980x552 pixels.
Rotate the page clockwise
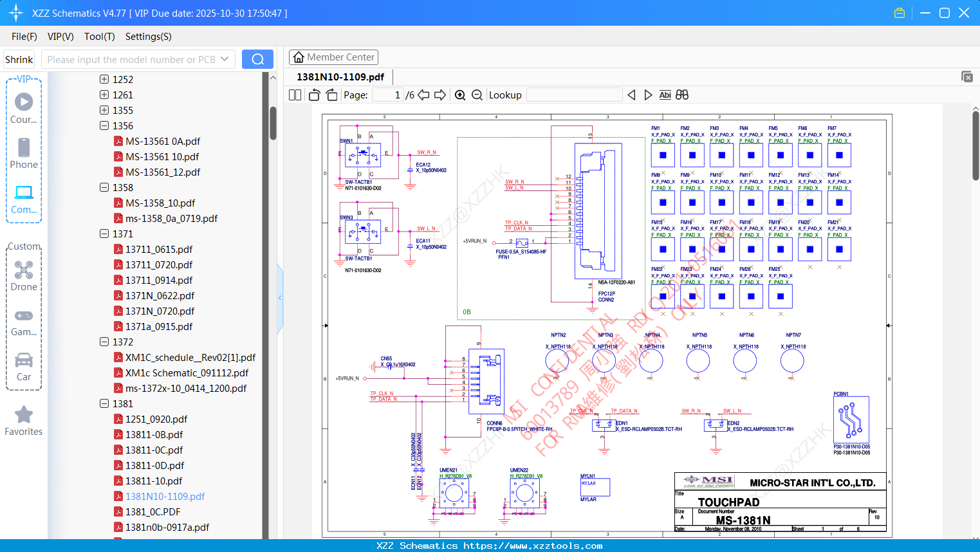point(331,95)
